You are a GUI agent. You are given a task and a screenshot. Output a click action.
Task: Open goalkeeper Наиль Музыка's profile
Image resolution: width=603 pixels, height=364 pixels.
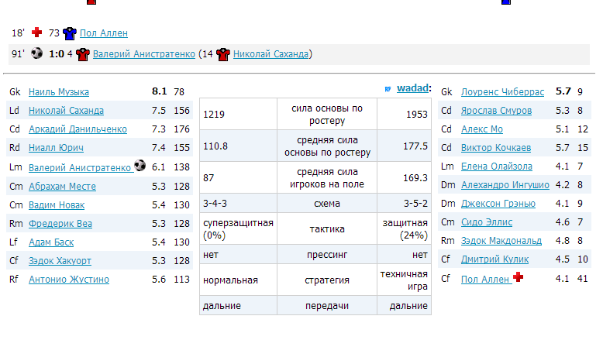(59, 92)
